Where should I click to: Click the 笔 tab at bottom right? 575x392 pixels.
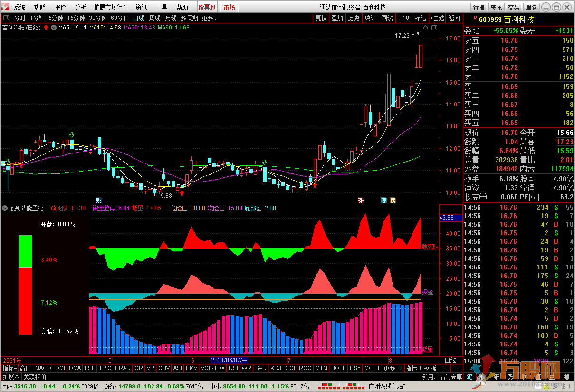click(x=469, y=377)
